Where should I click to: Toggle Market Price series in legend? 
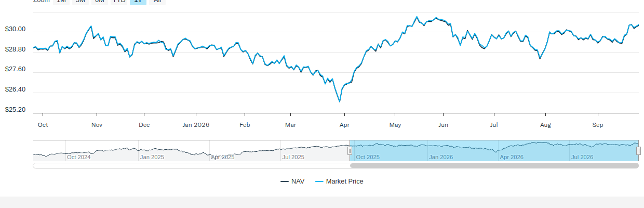pyautogui.click(x=339, y=181)
